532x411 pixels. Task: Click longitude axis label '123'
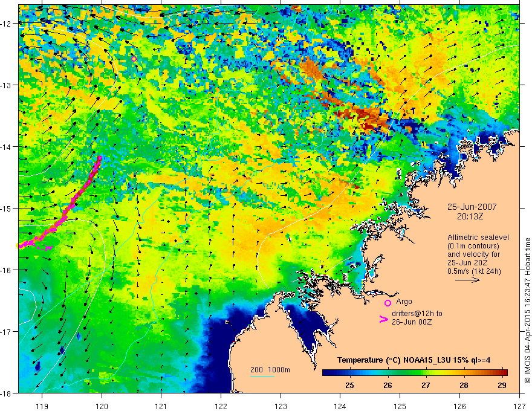tap(281, 406)
